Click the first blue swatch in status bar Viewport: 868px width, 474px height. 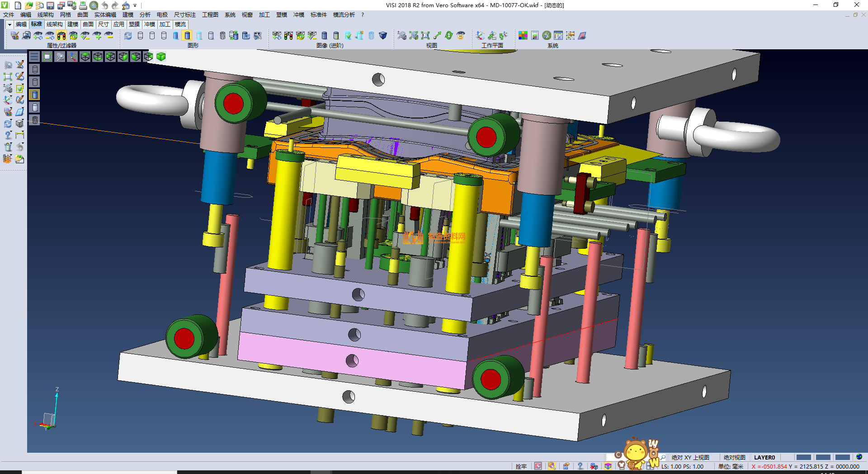click(803, 457)
